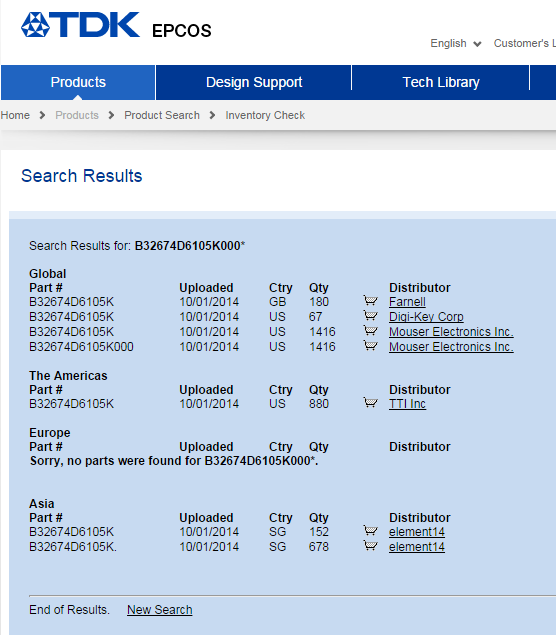
Task: Click 'Sorry, no parts were found' message
Action: pos(174,461)
